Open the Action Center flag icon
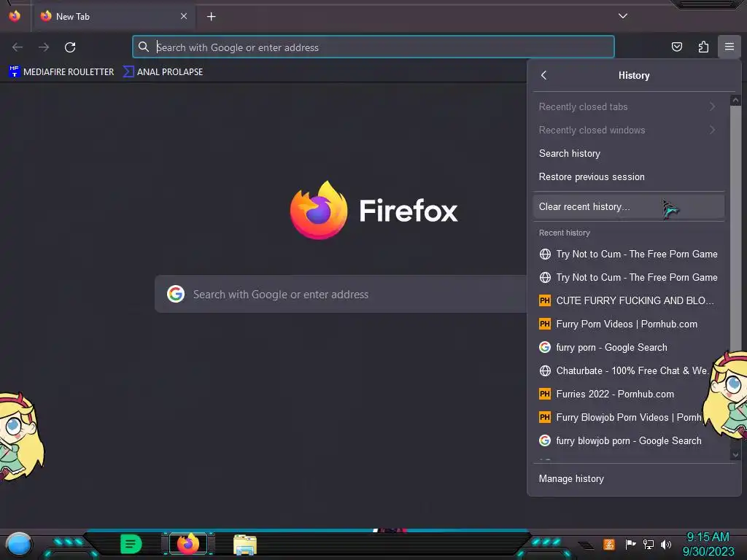The image size is (747, 560). coord(630,544)
